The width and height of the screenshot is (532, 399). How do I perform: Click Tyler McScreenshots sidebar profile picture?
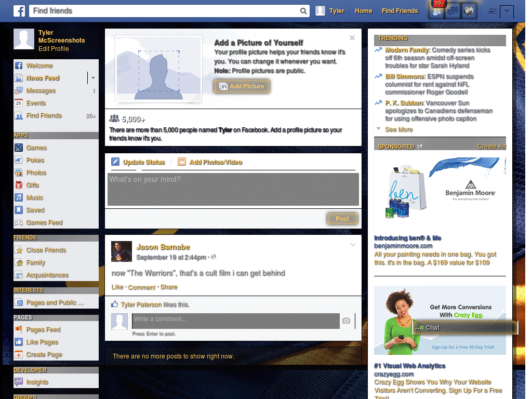pyautogui.click(x=24, y=39)
